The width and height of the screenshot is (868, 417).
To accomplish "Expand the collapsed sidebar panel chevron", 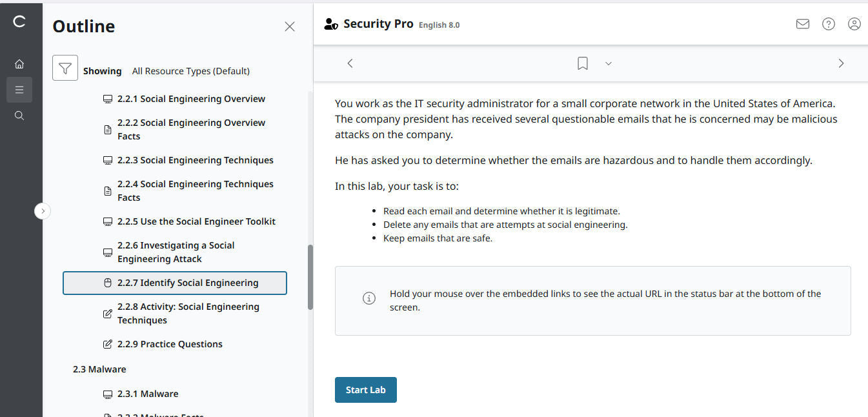I will pyautogui.click(x=43, y=210).
